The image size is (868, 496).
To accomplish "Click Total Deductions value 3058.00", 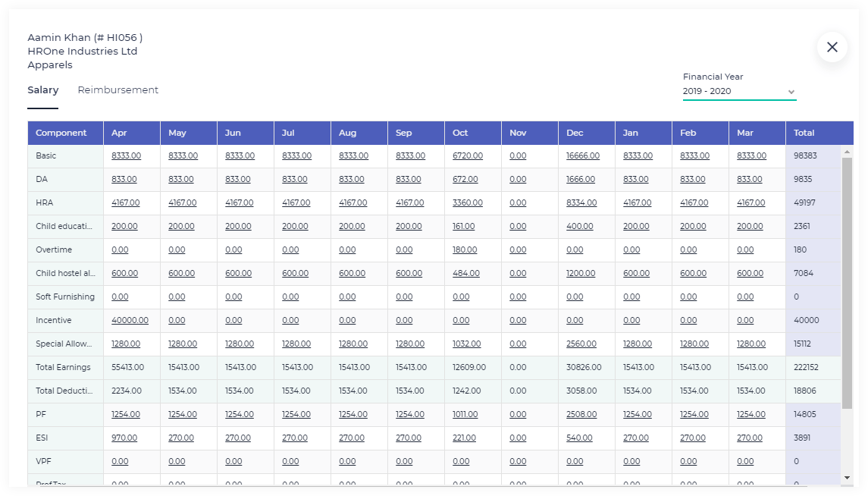I will tap(581, 391).
